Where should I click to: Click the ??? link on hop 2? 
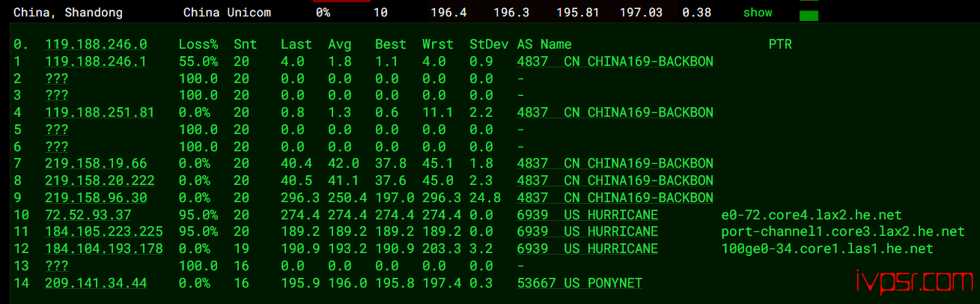[57, 79]
